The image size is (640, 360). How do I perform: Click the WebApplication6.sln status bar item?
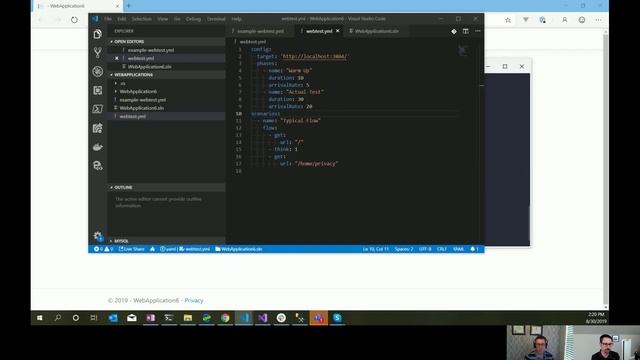click(239, 249)
